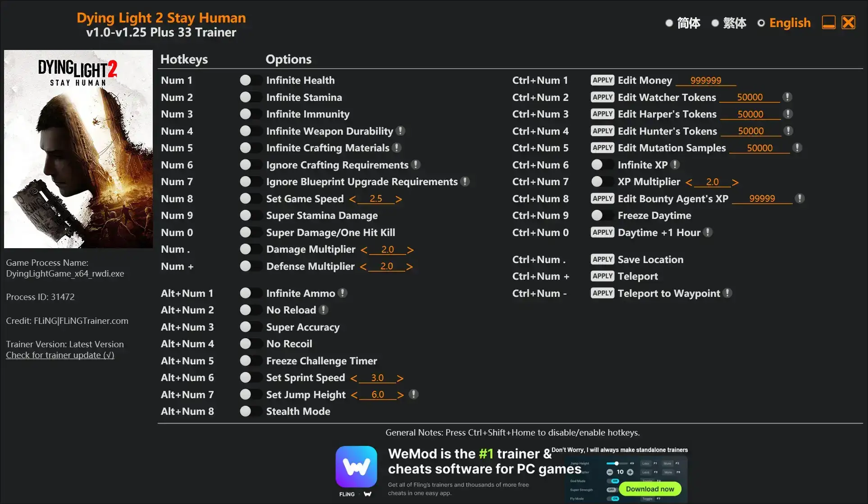Image resolution: width=868 pixels, height=504 pixels.
Task: Click the WeMod app logo icon
Action: point(356,467)
